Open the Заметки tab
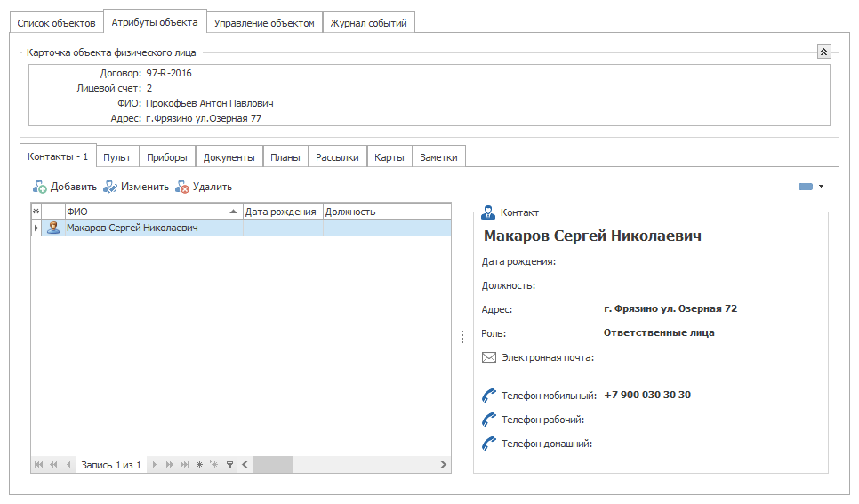The width and height of the screenshot is (859, 504). click(x=438, y=157)
